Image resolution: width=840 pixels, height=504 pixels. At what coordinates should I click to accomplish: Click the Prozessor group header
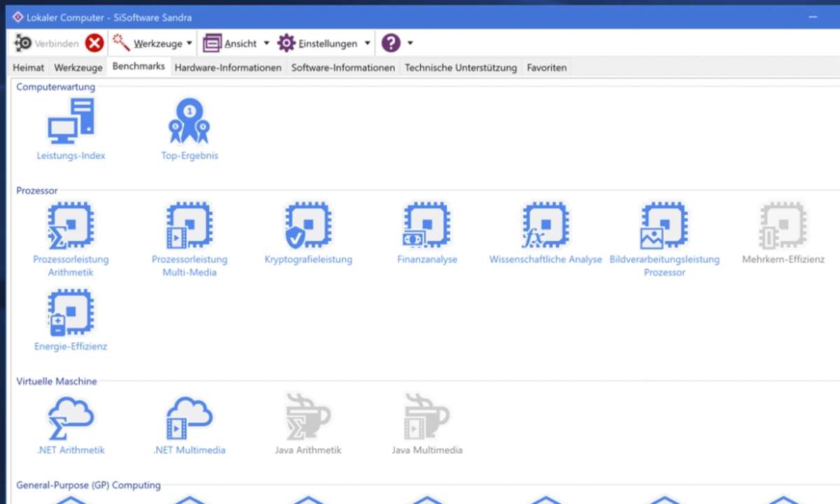click(x=36, y=190)
